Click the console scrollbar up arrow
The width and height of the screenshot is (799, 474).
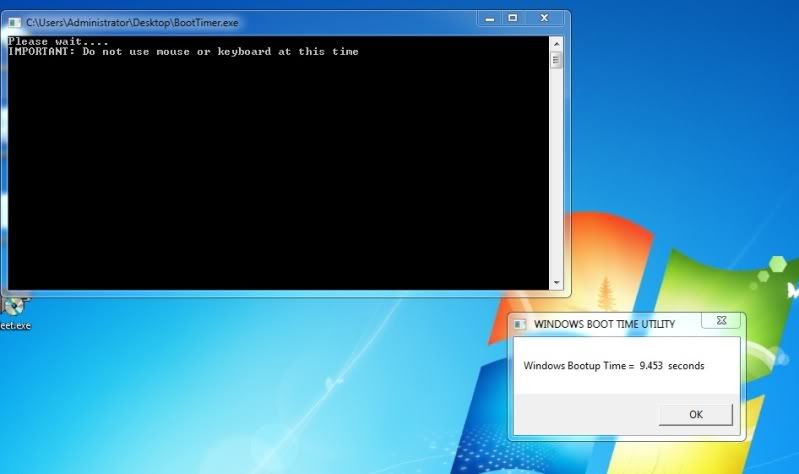pyautogui.click(x=556, y=44)
